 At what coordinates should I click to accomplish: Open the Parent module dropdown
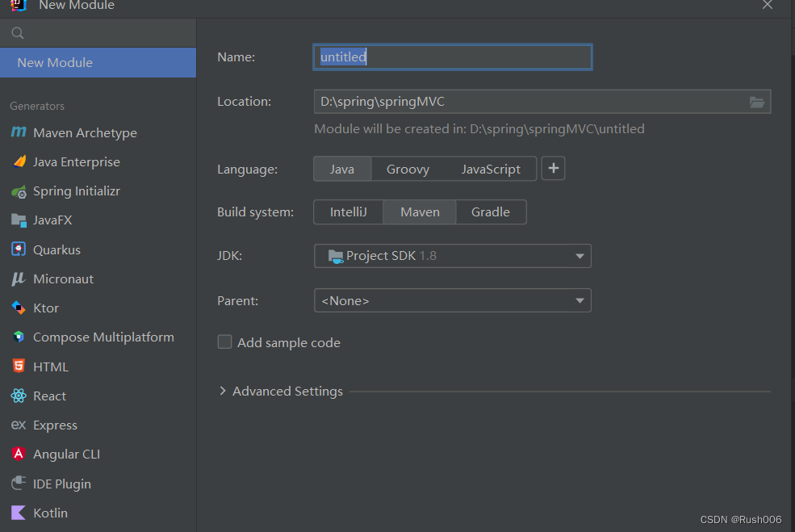[x=452, y=300]
